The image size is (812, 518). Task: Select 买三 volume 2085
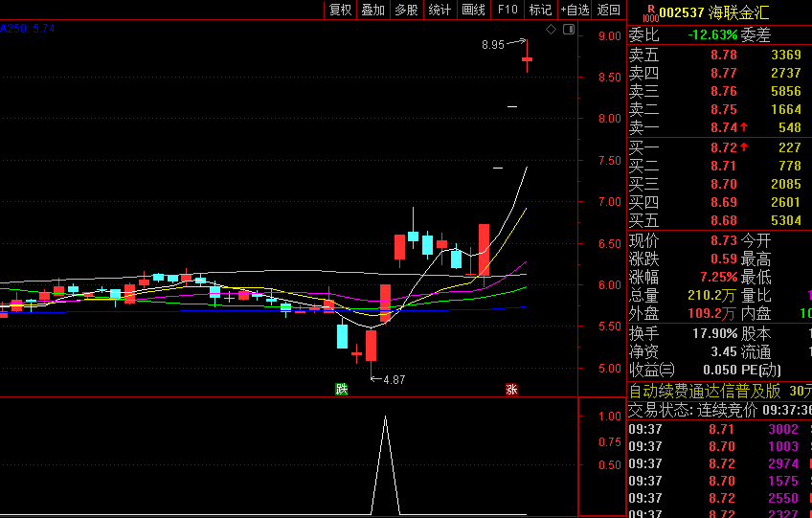click(786, 184)
